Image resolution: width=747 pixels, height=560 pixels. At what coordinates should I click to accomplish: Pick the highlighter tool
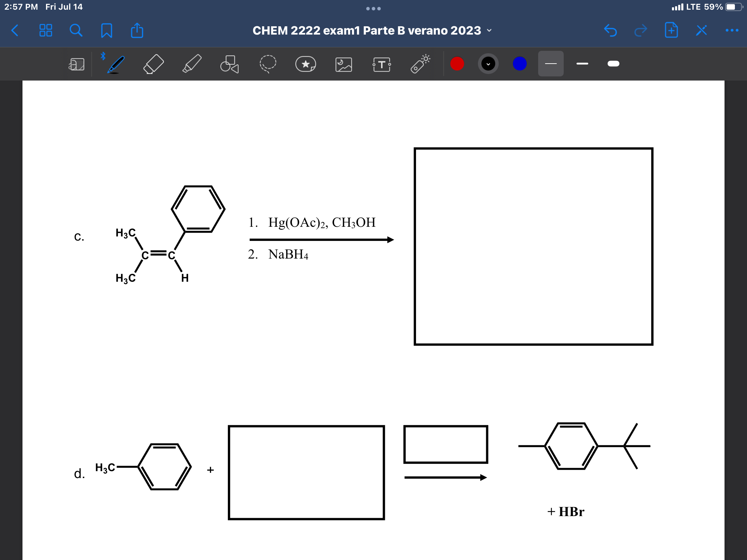tap(192, 64)
